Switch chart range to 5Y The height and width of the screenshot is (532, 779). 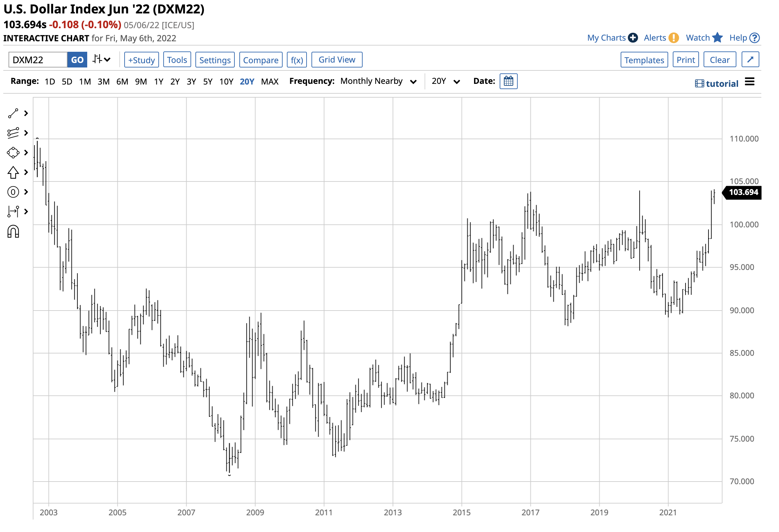point(208,81)
